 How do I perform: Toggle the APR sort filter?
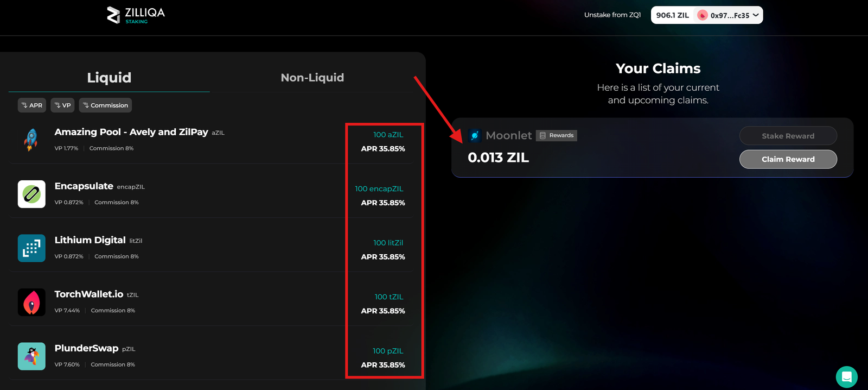(31, 105)
